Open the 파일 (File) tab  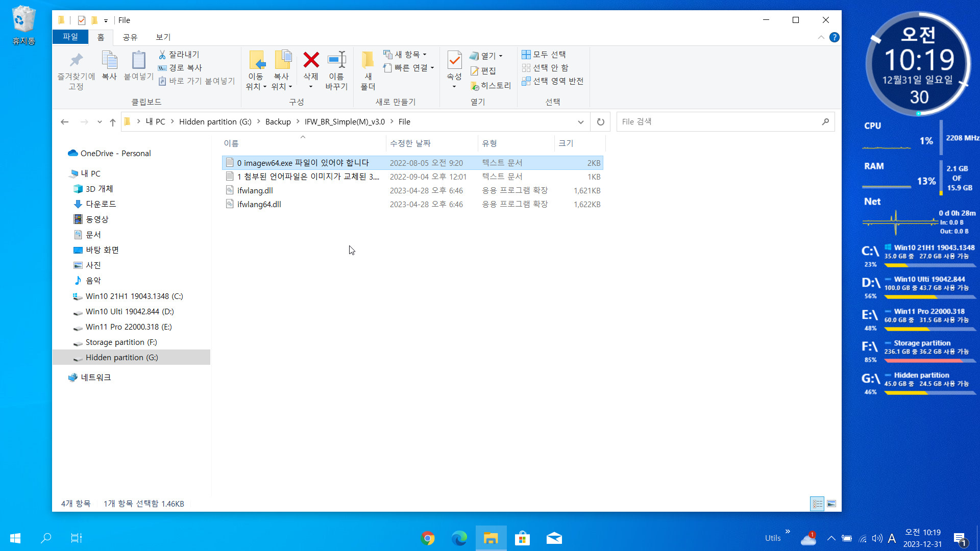(70, 37)
